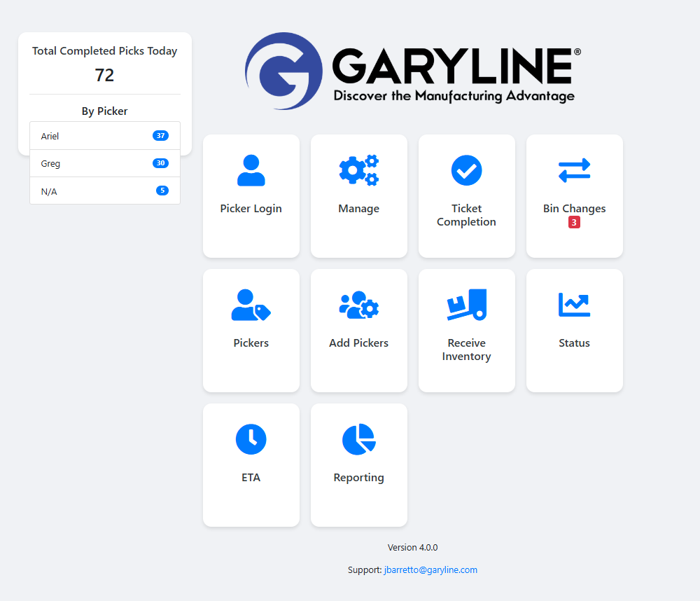
Task: Click the Discover the Manufacturing Advantage tagline
Action: click(x=454, y=96)
